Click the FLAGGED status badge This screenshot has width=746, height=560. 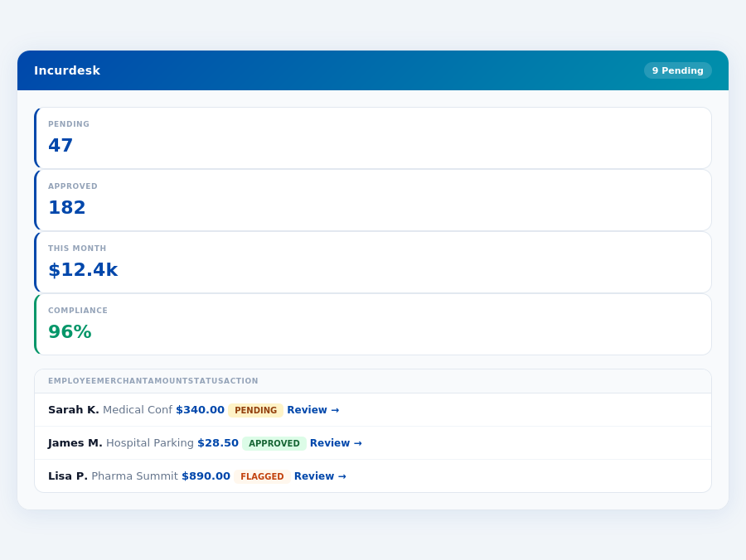coord(262,476)
